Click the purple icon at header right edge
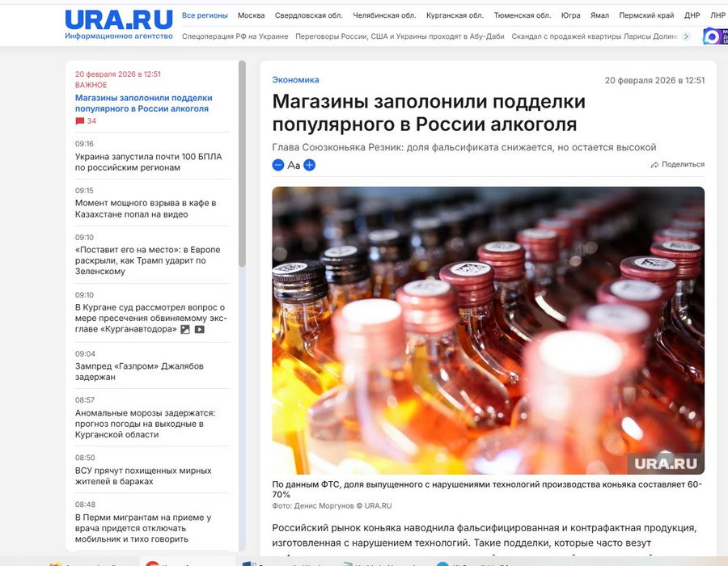 (713, 36)
